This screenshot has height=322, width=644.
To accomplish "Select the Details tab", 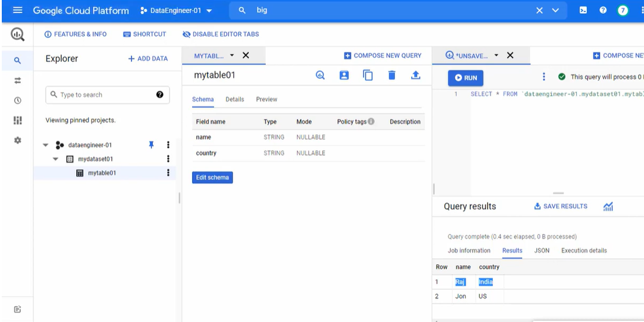I will pos(235,99).
